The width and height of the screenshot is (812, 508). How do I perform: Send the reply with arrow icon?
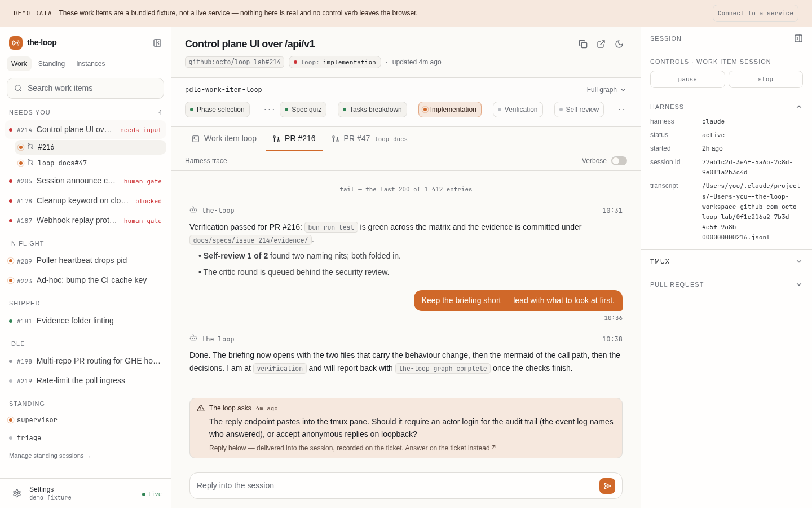point(607,486)
